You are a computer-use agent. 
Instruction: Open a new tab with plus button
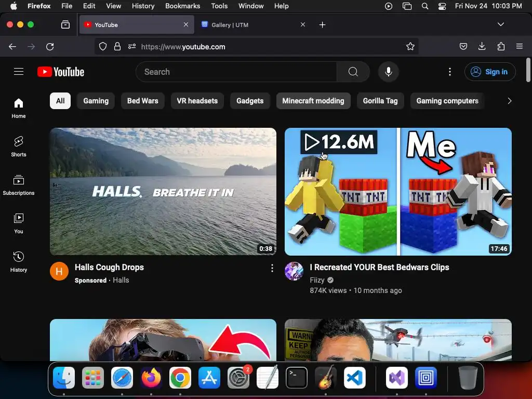pyautogui.click(x=322, y=25)
